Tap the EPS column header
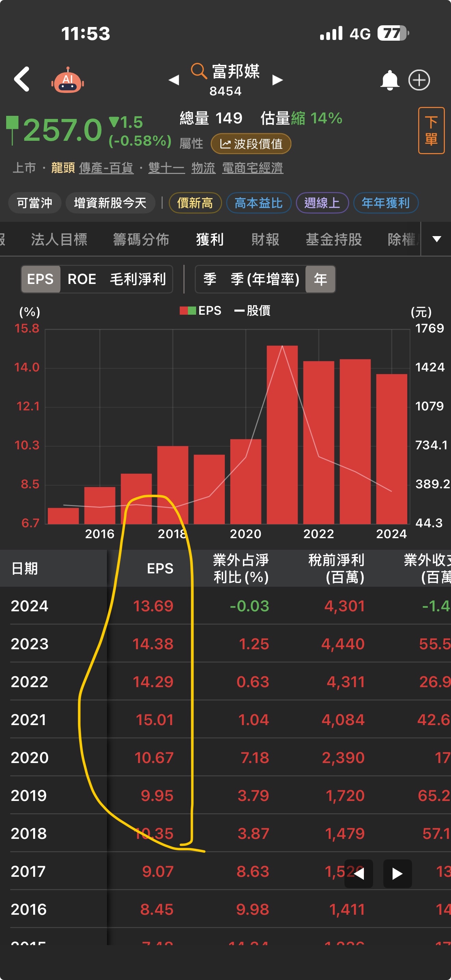The image size is (451, 980). pyautogui.click(x=160, y=568)
